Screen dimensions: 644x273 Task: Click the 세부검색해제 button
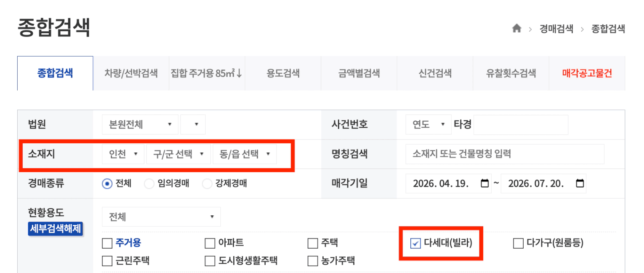tap(56, 229)
